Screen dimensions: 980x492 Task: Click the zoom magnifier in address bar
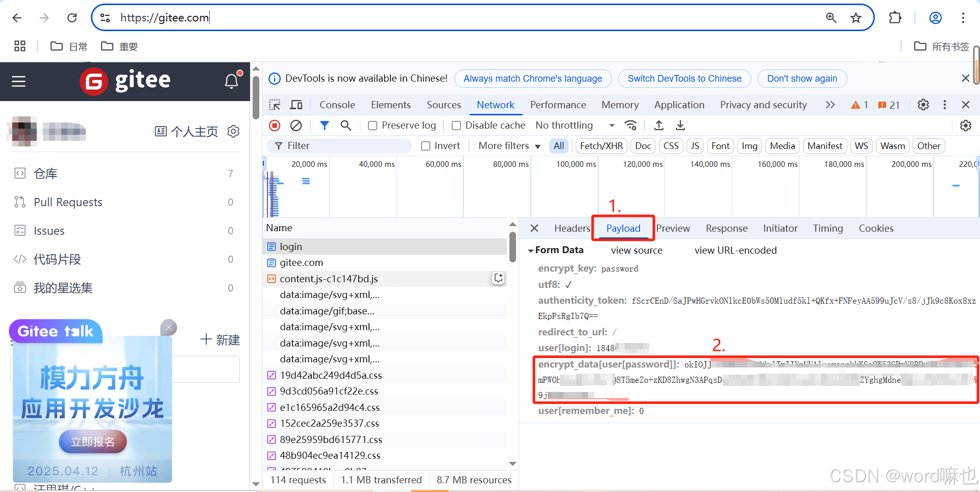[x=831, y=18]
